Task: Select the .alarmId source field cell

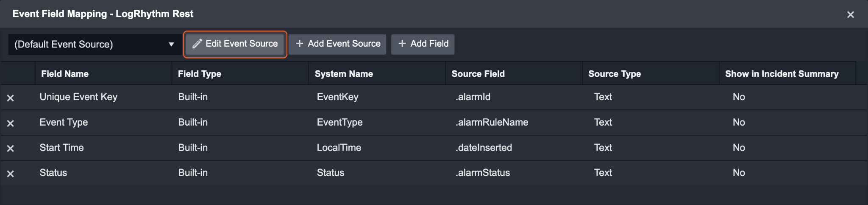Action: coord(473,97)
